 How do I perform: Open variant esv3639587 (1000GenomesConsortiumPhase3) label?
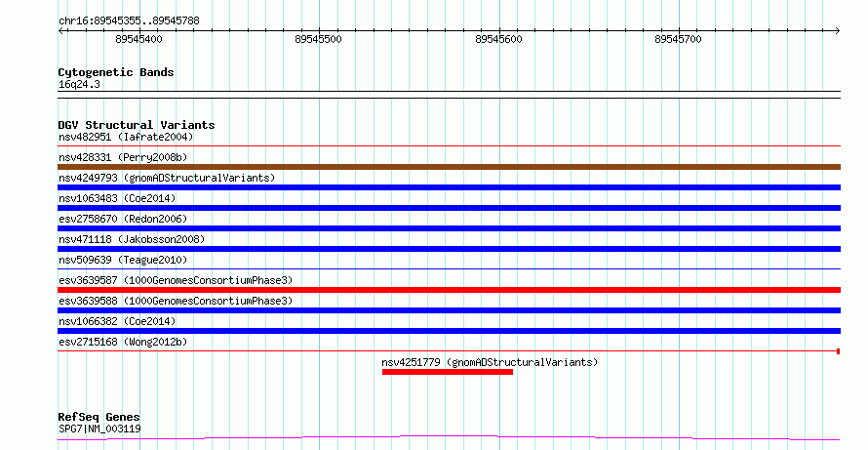(x=176, y=280)
